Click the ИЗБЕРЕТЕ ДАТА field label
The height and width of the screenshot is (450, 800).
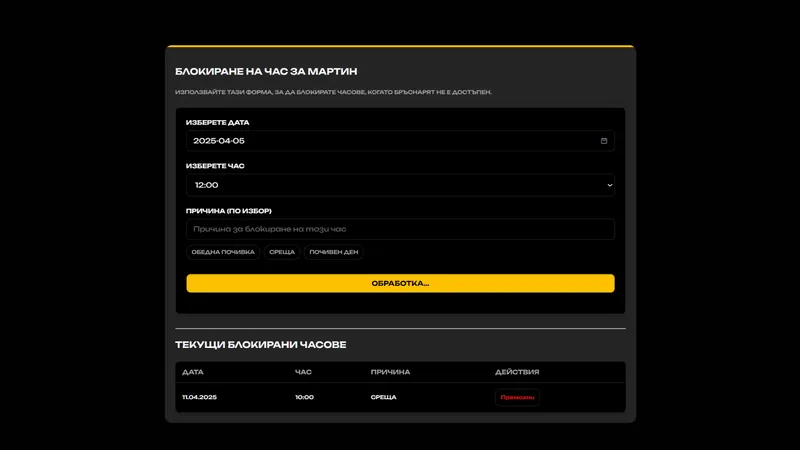coord(217,122)
